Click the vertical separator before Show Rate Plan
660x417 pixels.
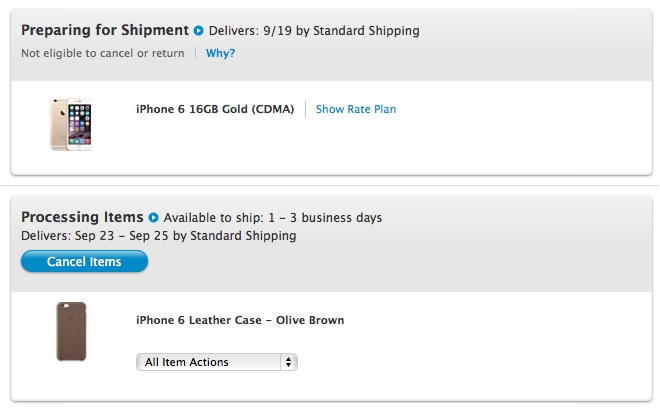coord(305,110)
